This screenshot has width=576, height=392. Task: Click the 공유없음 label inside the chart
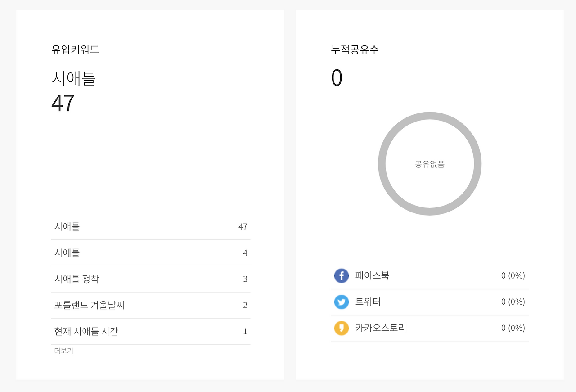click(x=430, y=164)
